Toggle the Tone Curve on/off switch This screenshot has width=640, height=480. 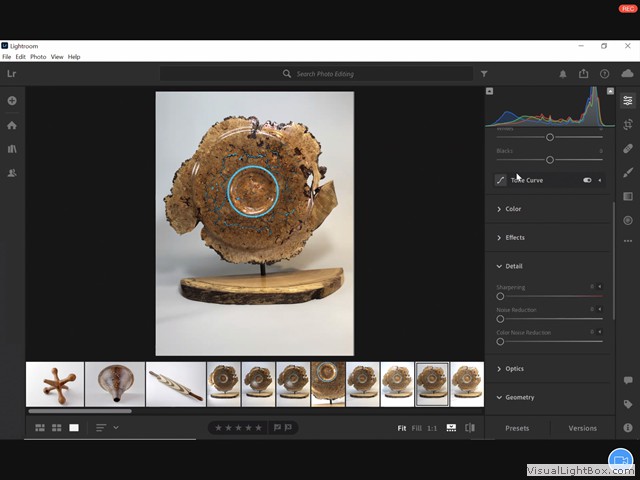(587, 180)
